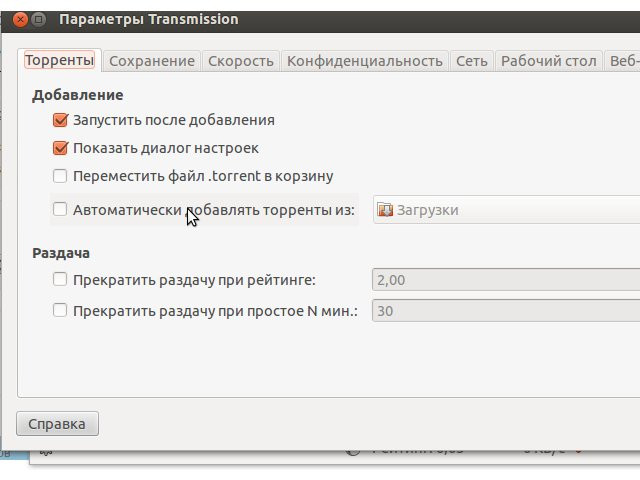This screenshot has height=480, width=640.
Task: Enable 'Автоматически добавлять торренты из' checkbox
Action: pos(60,210)
